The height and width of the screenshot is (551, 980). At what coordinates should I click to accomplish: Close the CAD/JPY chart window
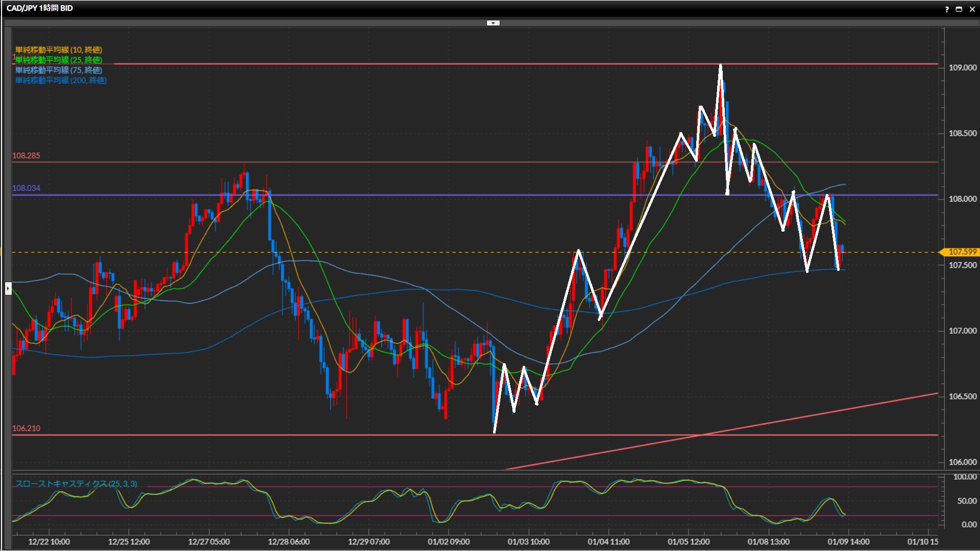coord(972,9)
